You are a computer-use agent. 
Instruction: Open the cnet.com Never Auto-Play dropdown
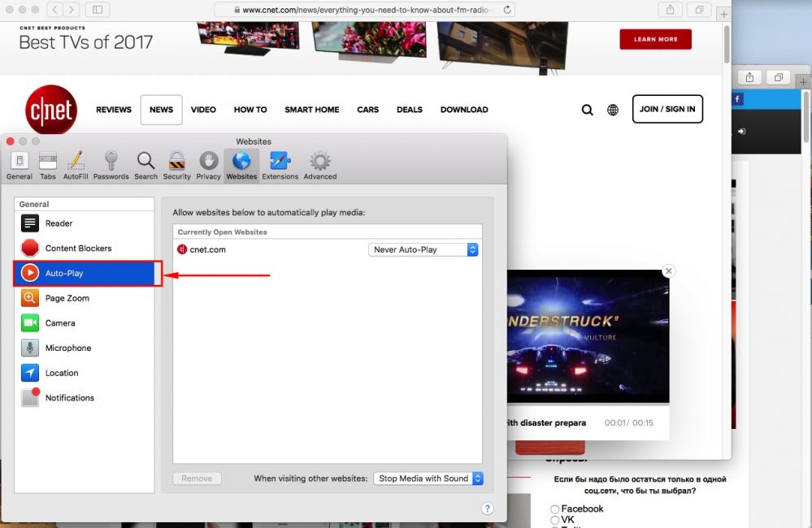pos(423,249)
